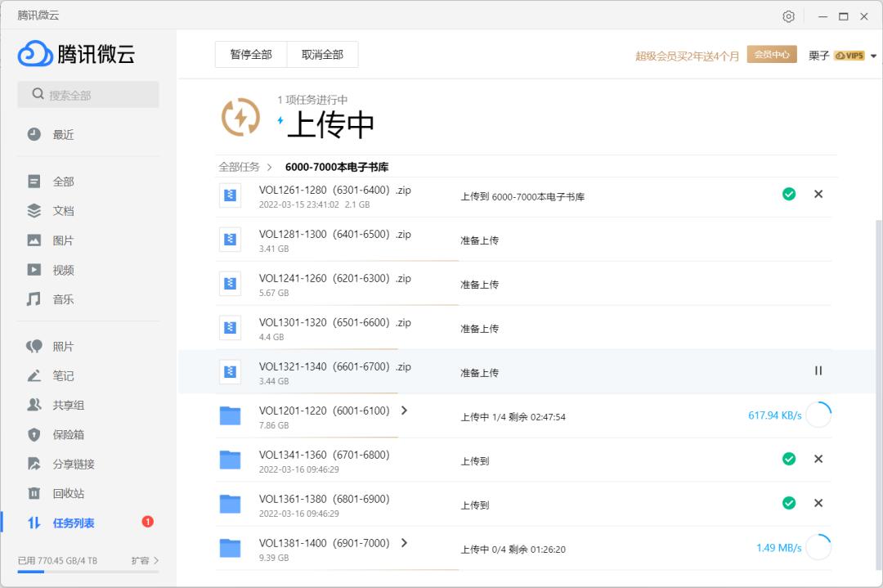This screenshot has height=588, width=883.
Task: Open settings via the gear icon
Action: [x=788, y=16]
